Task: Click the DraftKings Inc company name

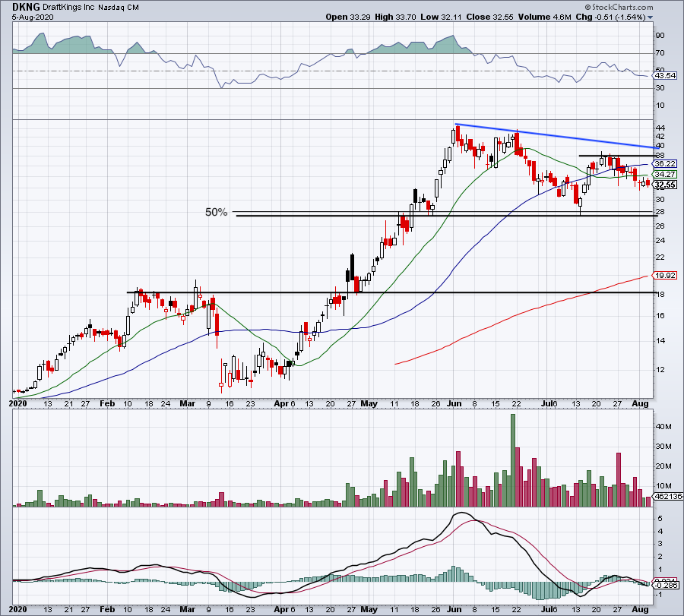Action: 69,7
